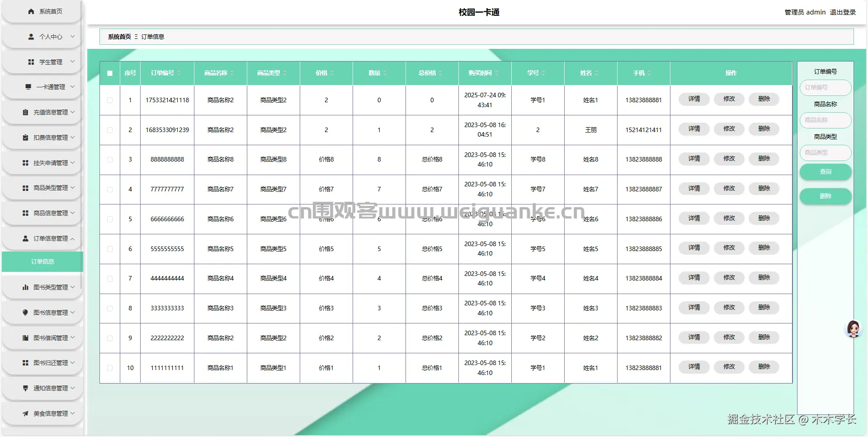
Task: Expand the 商品信息管理 sidebar menu
Action: [x=42, y=213]
